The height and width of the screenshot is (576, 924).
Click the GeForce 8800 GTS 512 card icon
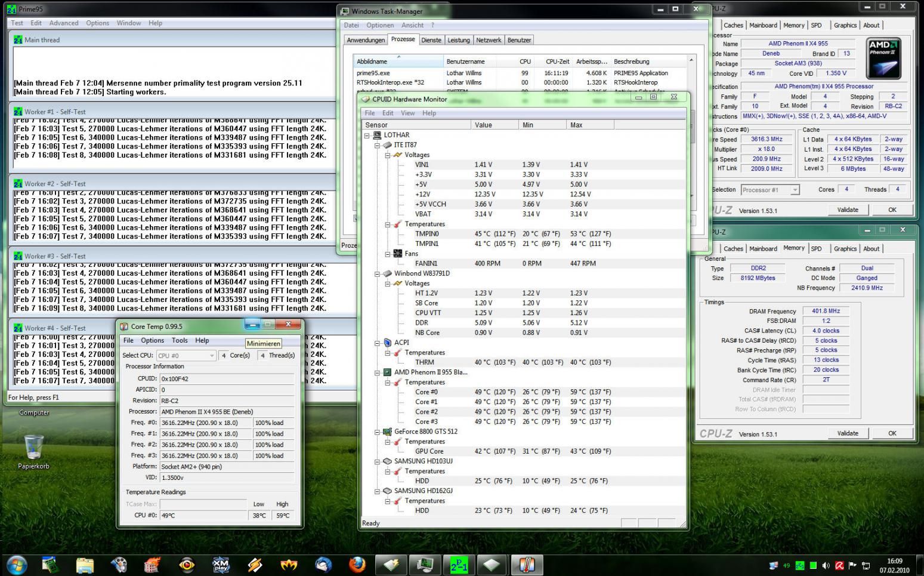click(x=387, y=431)
